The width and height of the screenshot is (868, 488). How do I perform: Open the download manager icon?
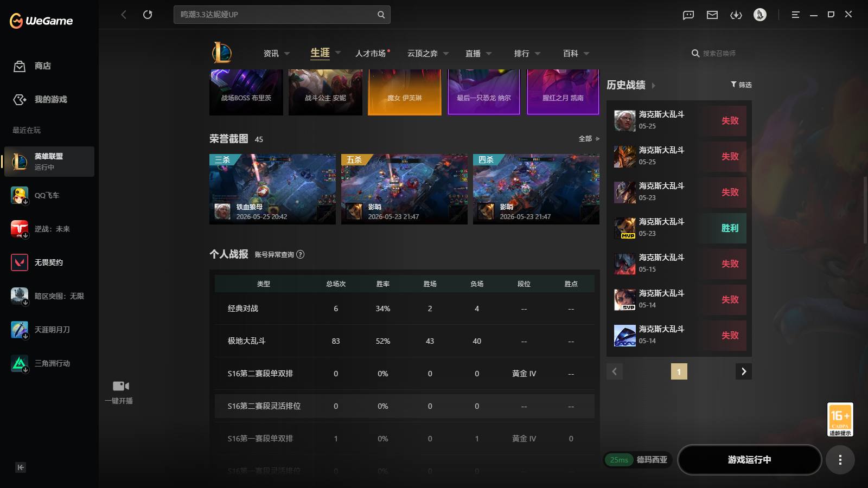(736, 15)
